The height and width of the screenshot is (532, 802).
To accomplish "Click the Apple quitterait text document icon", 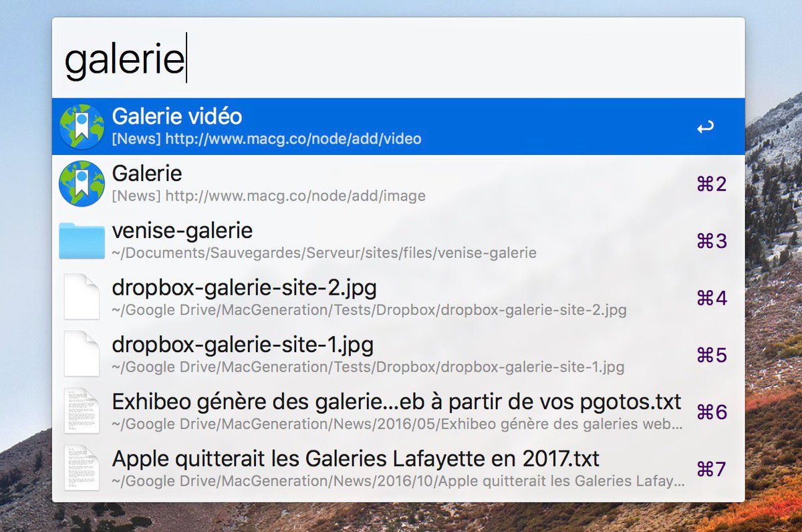I will coord(82,468).
